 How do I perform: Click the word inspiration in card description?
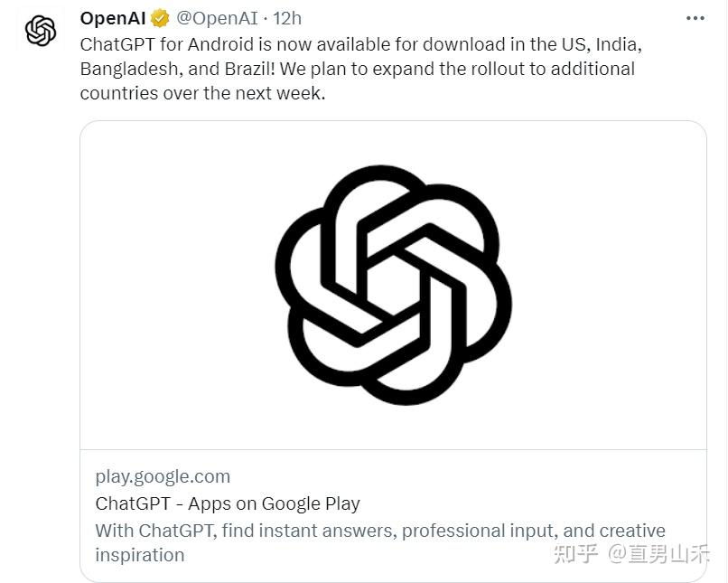[140, 555]
